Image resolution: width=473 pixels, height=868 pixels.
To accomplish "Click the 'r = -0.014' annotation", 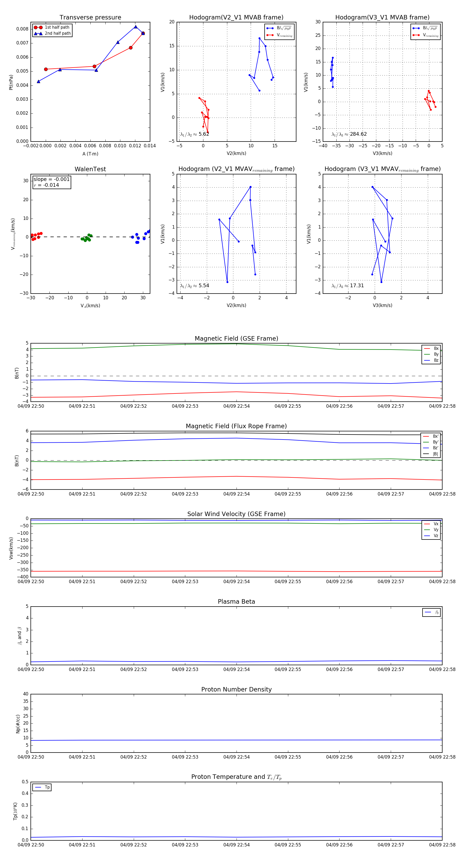I will coord(47,185).
